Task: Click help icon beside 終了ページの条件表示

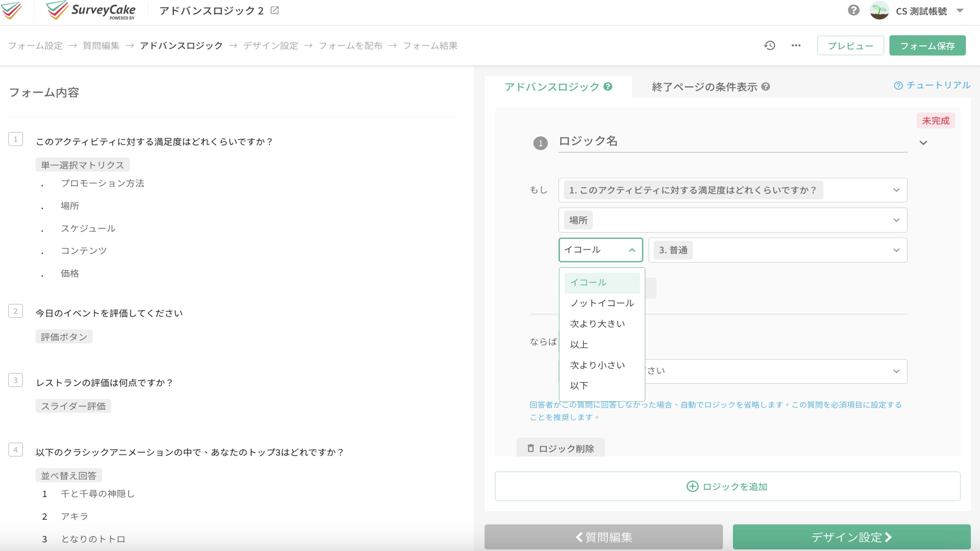Action: point(766,87)
